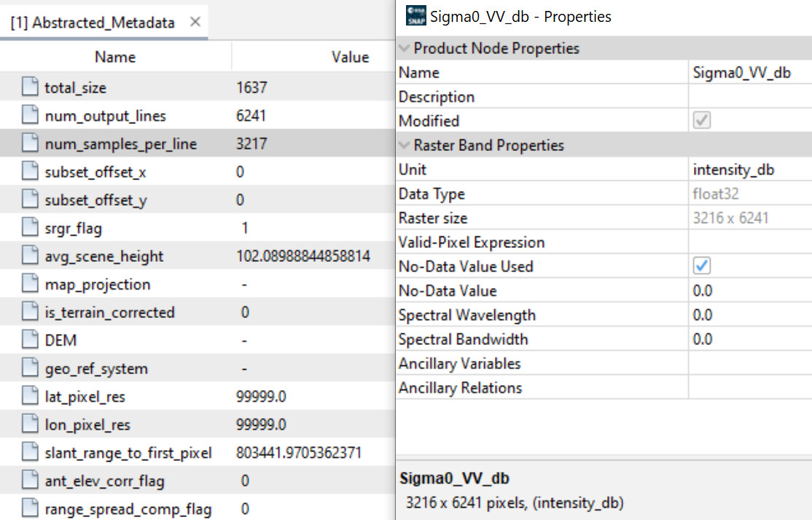The width and height of the screenshot is (812, 520).
Task: Click the empty Description value field
Action: (x=750, y=96)
